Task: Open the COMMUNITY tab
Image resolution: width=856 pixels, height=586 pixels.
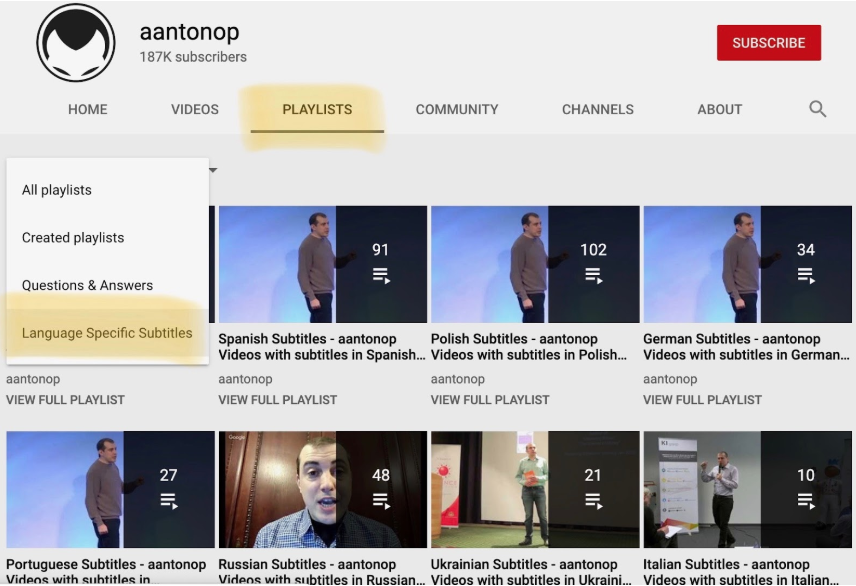Action: pos(457,109)
